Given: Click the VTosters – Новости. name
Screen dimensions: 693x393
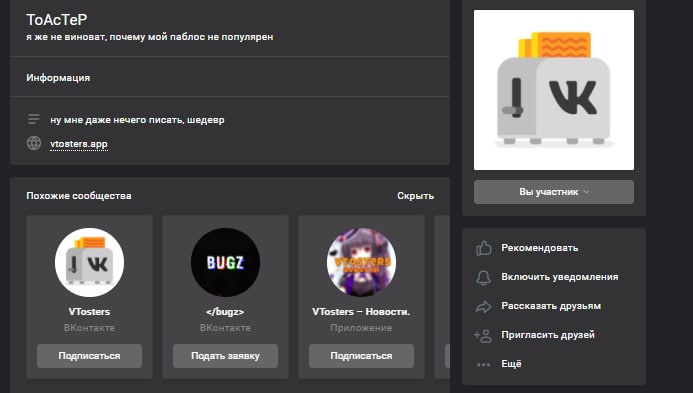Looking at the screenshot, I should [361, 312].
